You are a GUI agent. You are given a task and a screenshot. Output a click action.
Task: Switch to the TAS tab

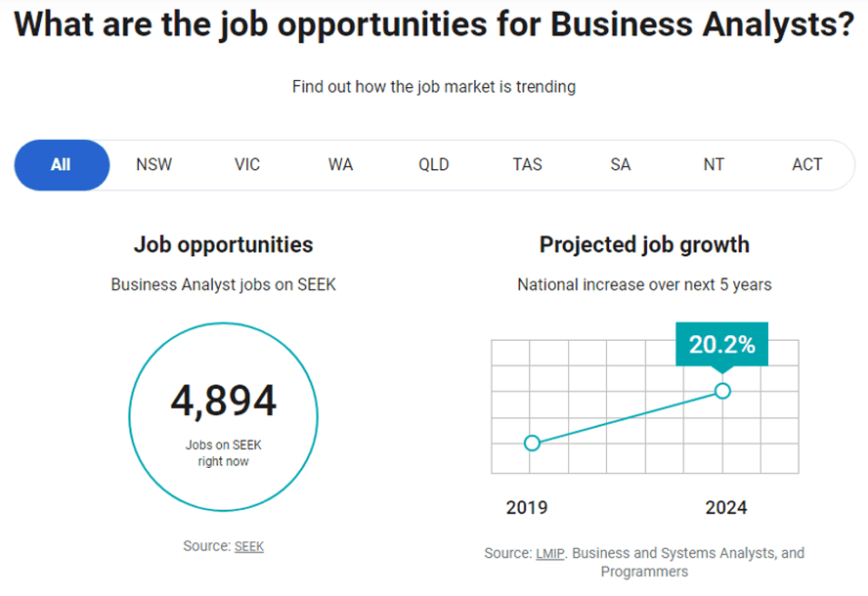(x=527, y=164)
